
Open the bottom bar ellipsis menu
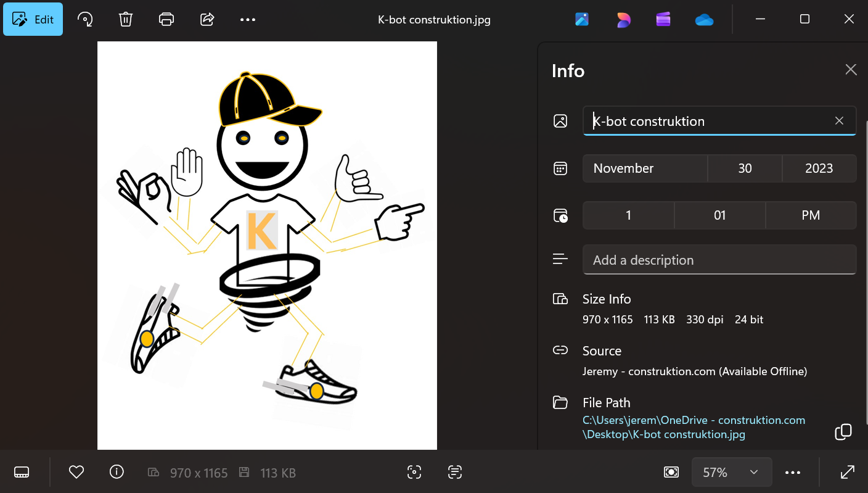[793, 473]
